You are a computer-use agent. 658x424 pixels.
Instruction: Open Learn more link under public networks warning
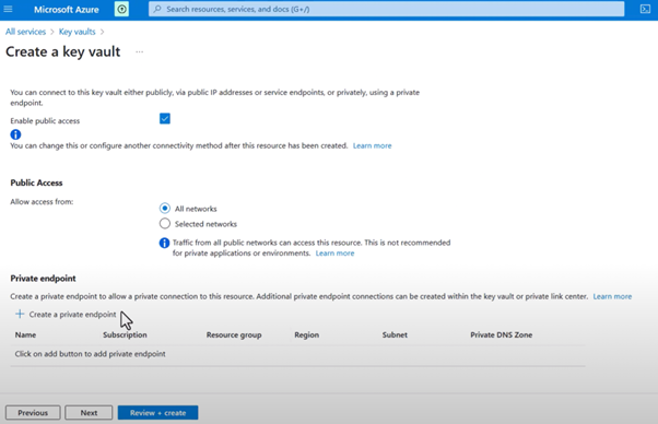(x=335, y=253)
